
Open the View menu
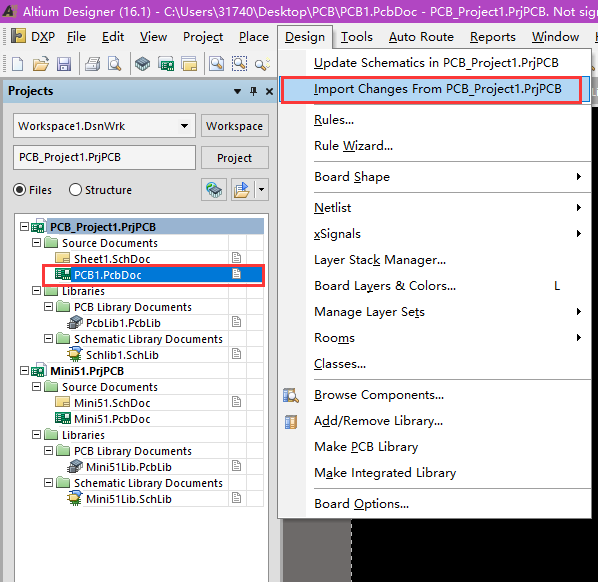coord(153,37)
